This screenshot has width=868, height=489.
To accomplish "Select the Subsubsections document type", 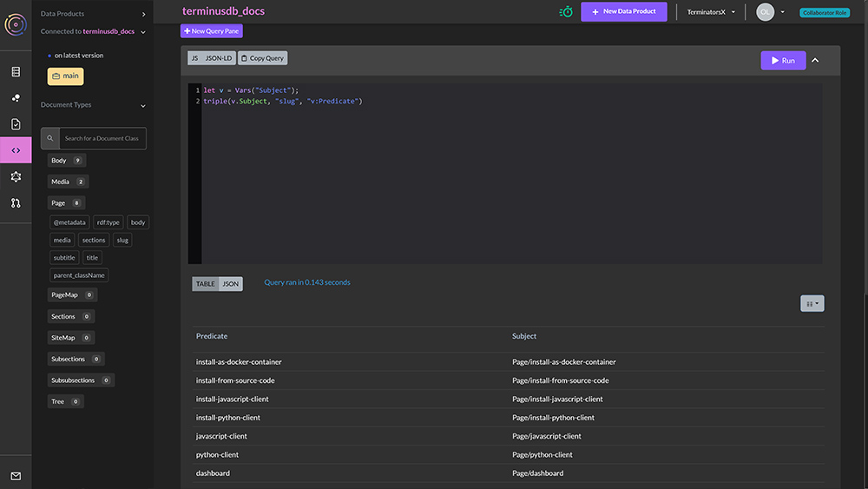I will point(81,380).
